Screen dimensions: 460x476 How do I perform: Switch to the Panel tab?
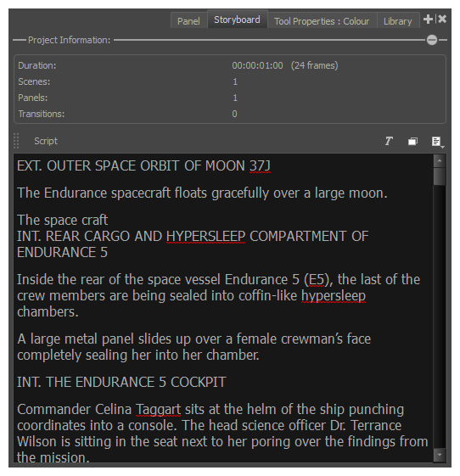point(188,21)
